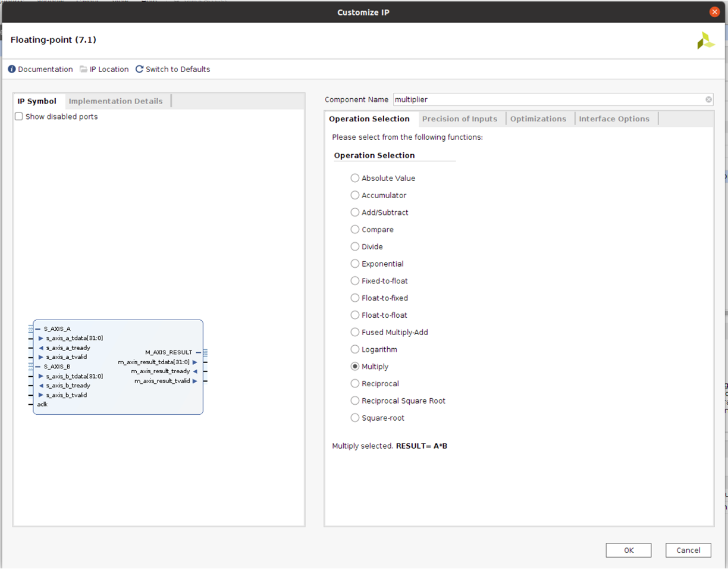This screenshot has height=569, width=728.
Task: Select the Absolute Value operation
Action: pyautogui.click(x=355, y=178)
